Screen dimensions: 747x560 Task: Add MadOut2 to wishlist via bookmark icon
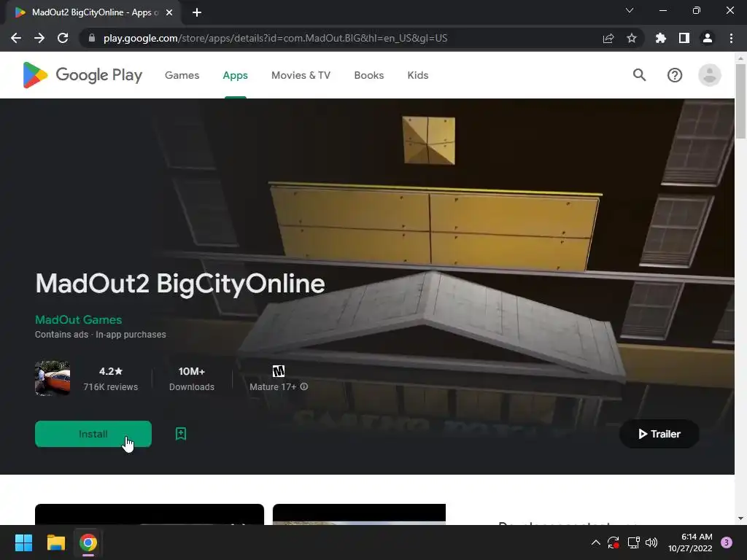pos(181,434)
